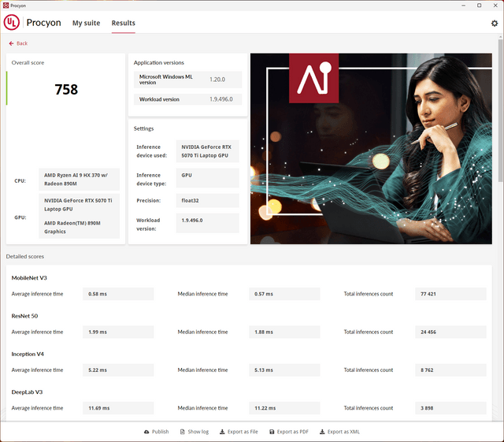This screenshot has height=442, width=504.
Task: Click Settings Workload version 1.9.496.0 value
Action: [208, 223]
